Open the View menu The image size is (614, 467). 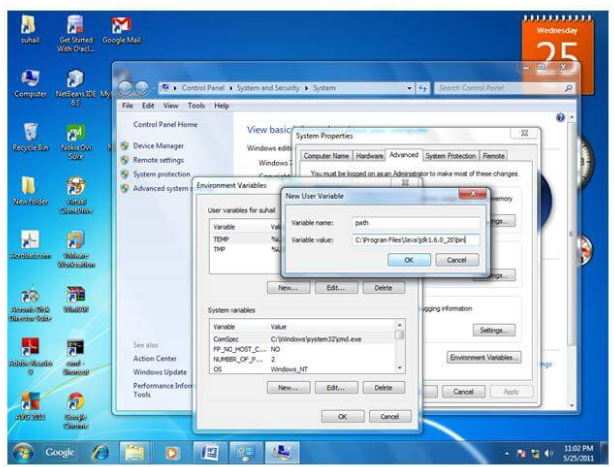pyautogui.click(x=171, y=106)
